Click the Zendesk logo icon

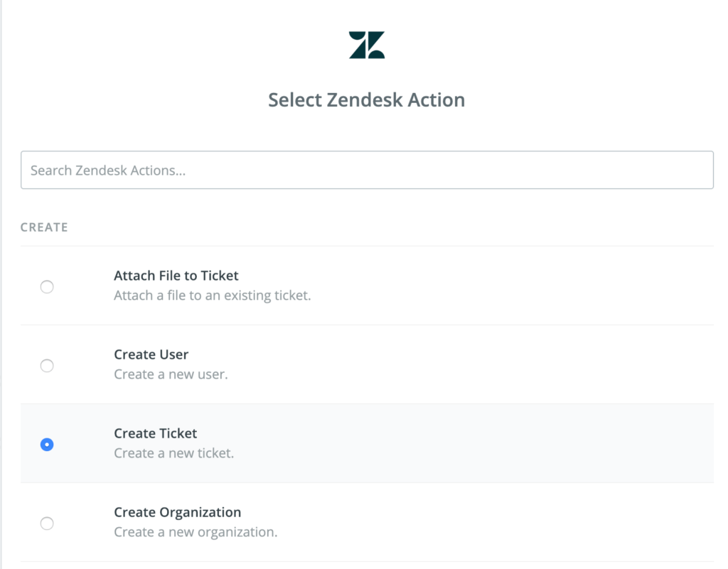(366, 43)
